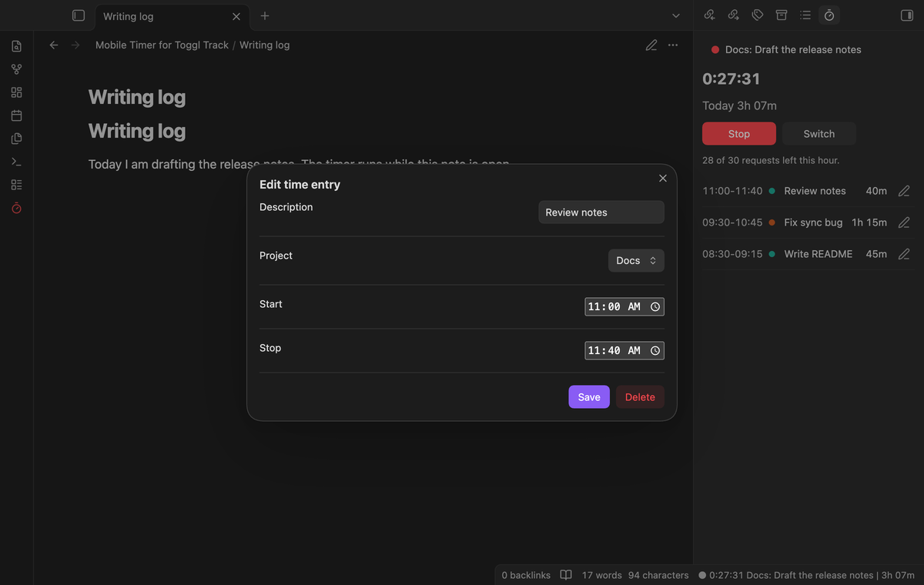Click the first Writing log heading
The height and width of the screenshot is (585, 924).
pyautogui.click(x=137, y=97)
